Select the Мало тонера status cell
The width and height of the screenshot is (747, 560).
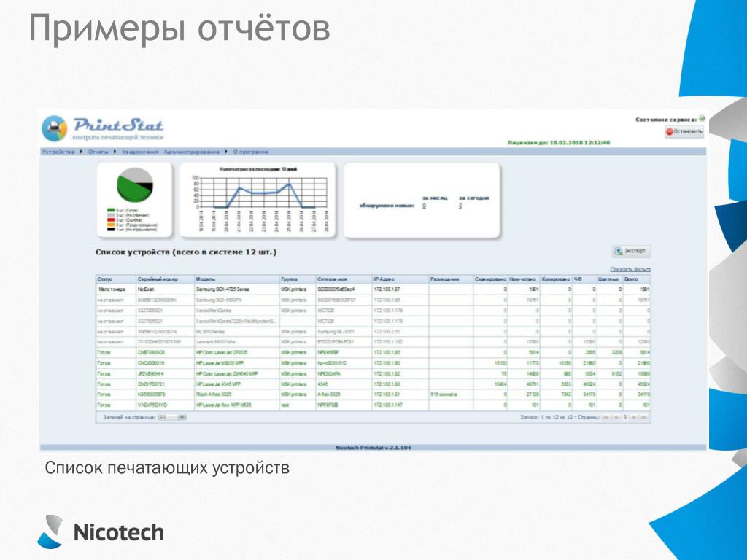[x=116, y=289]
